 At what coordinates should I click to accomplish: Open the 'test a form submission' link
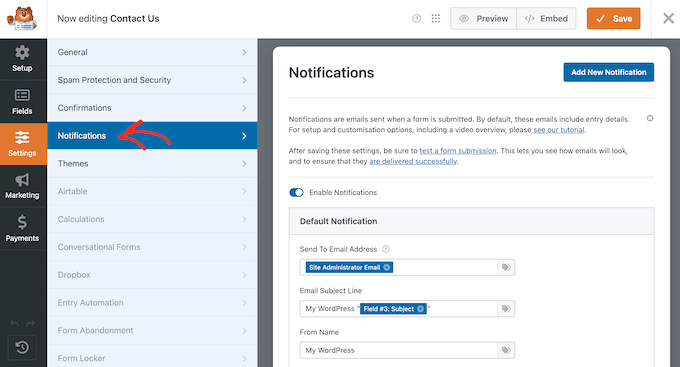point(458,151)
